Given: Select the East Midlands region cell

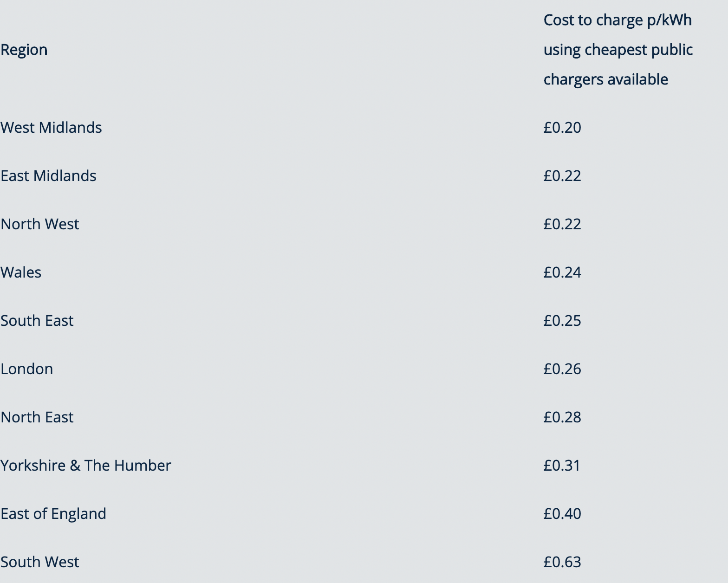Looking at the screenshot, I should click(x=48, y=176).
